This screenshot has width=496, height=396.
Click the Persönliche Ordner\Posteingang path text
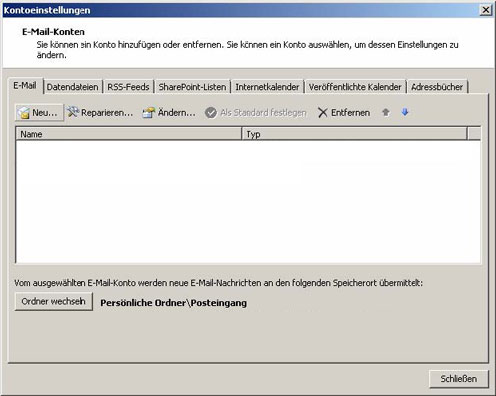pos(174,303)
